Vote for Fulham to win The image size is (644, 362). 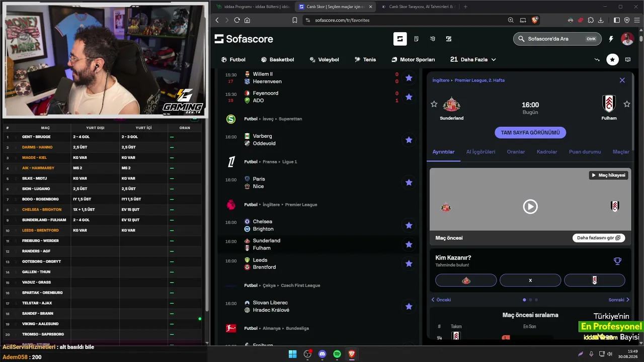point(595,281)
